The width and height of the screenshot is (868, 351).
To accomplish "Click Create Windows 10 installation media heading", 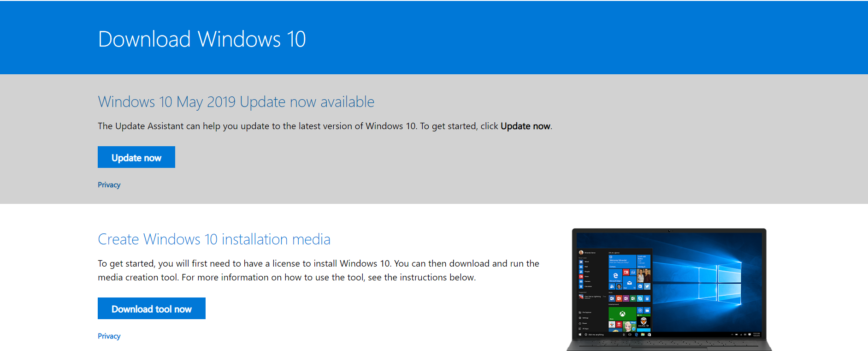I will 214,239.
